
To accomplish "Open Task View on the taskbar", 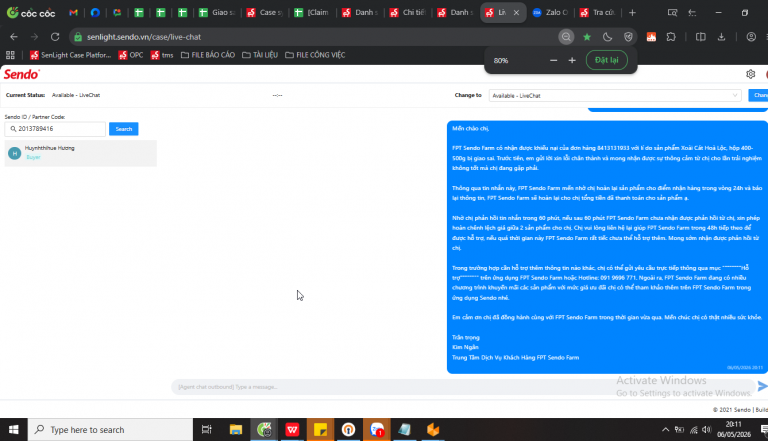I will coord(207,430).
